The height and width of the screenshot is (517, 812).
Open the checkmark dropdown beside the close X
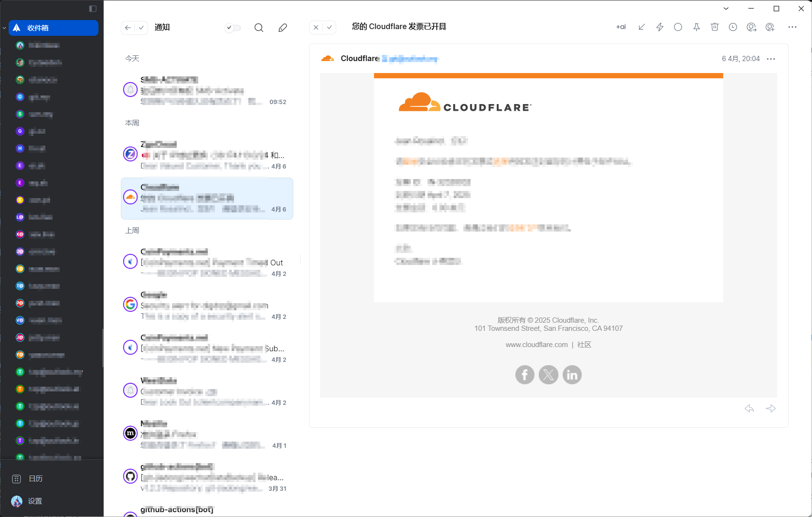[x=329, y=28]
